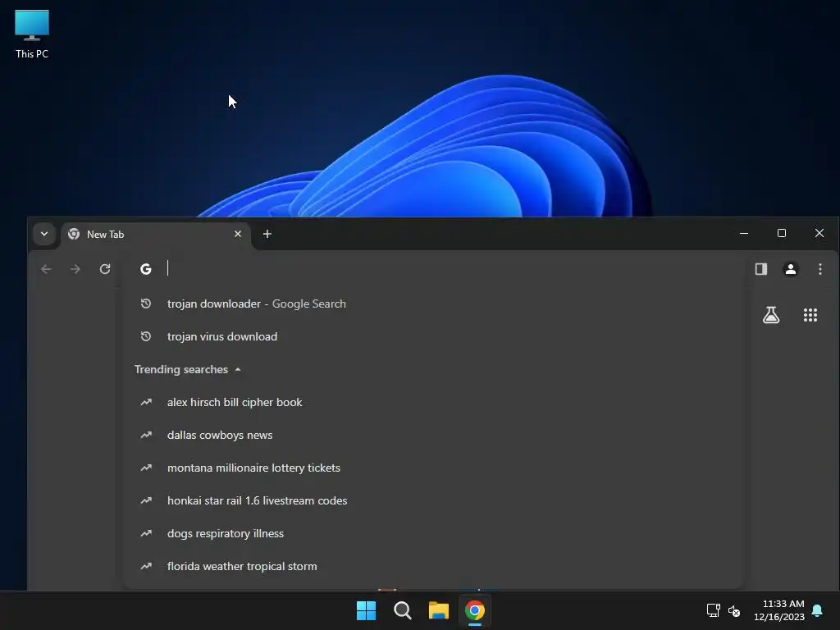The image size is (840, 630).
Task: Select 'montana millionaire lottery tickets' suggestion
Action: (x=433, y=468)
